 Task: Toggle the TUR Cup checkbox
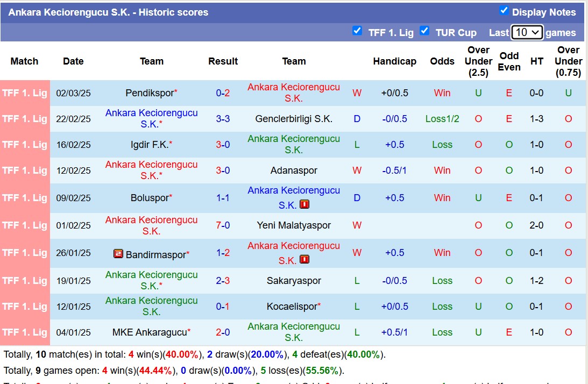[x=425, y=31]
